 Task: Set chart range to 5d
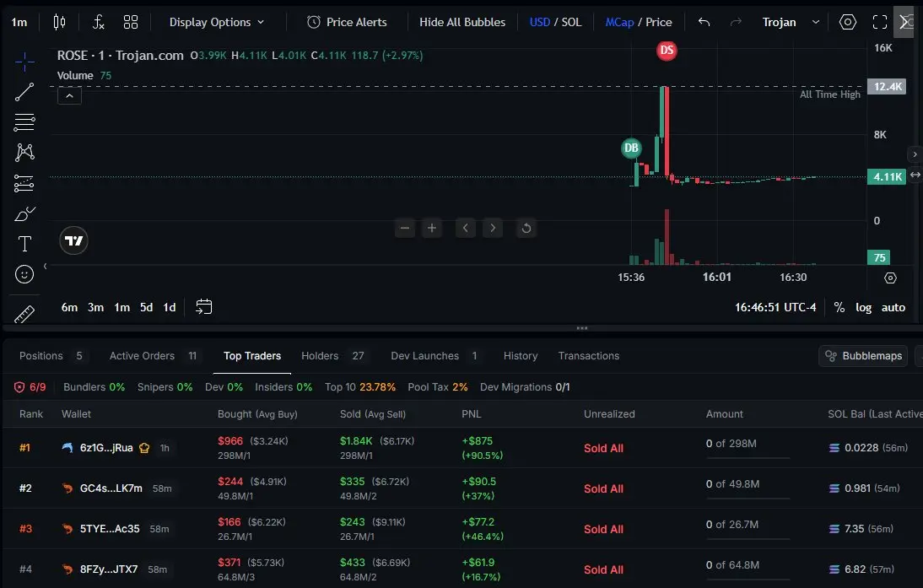pos(146,307)
